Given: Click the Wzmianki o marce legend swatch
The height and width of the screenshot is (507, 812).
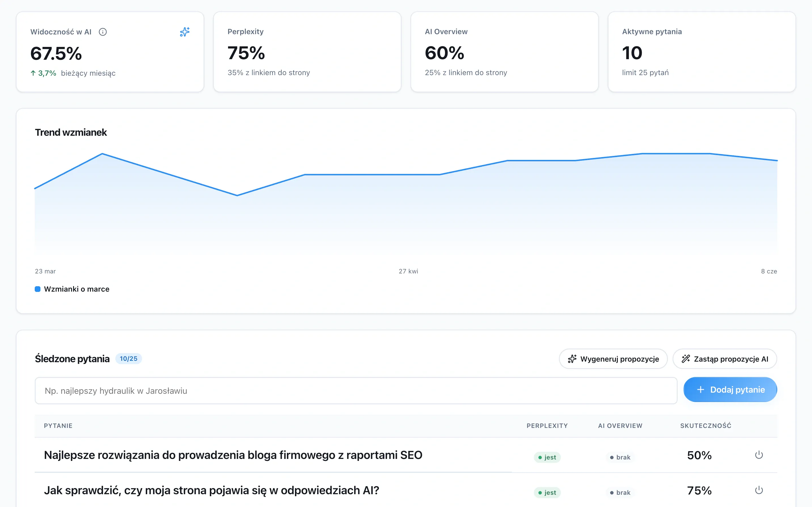Looking at the screenshot, I should (x=38, y=289).
